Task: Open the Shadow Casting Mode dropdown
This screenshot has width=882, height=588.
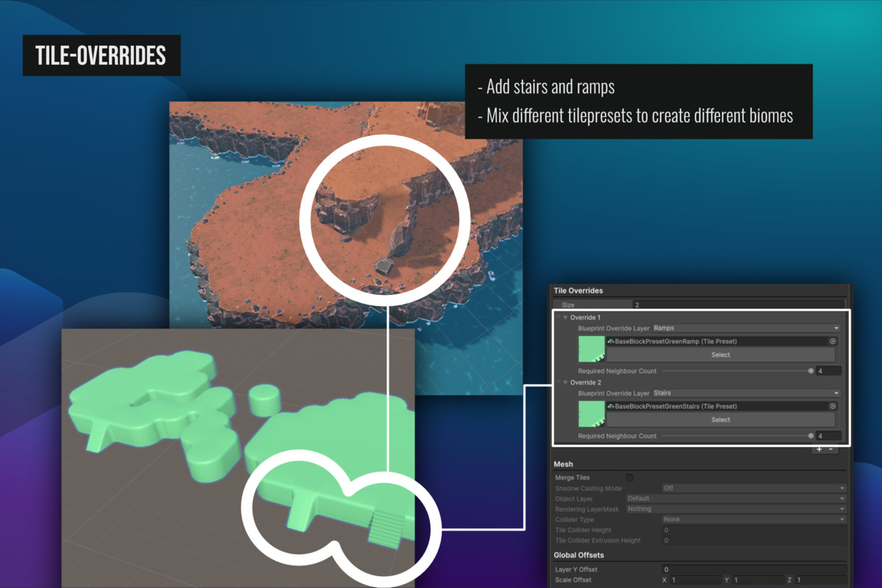Action: pyautogui.click(x=754, y=488)
